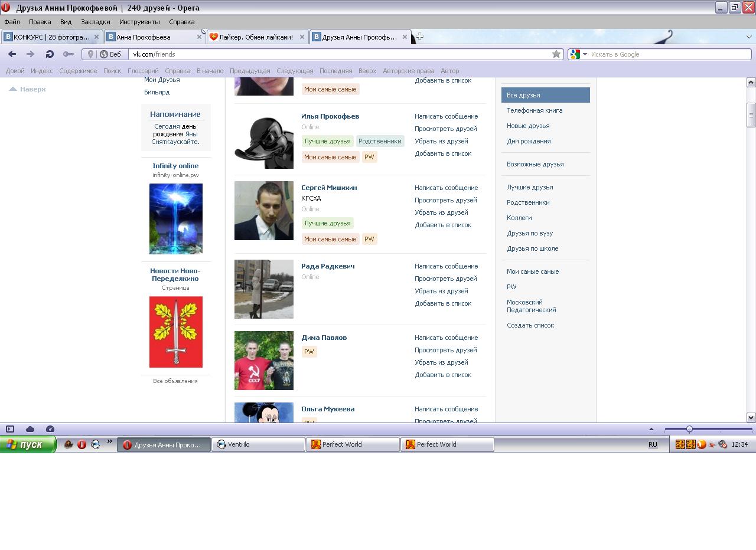The width and height of the screenshot is (756, 550).
Task: Select Дни рождения in the sidebar
Action: click(529, 141)
